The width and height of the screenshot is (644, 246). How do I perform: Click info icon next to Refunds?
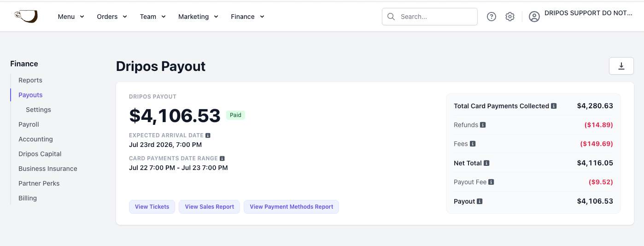coord(483,125)
